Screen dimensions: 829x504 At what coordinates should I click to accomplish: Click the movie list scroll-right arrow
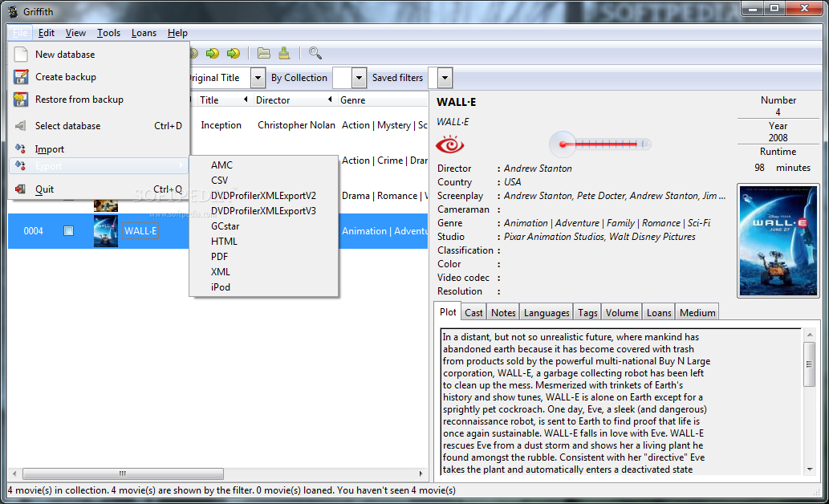[421, 474]
